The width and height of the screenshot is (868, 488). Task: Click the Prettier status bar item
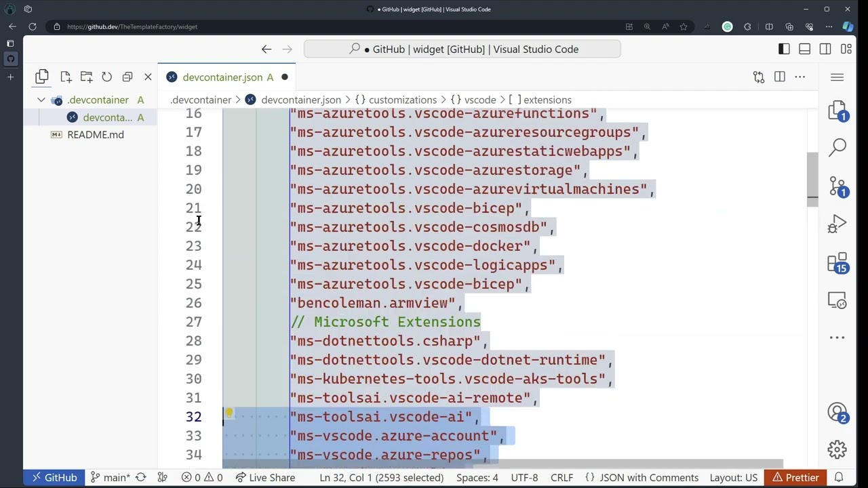point(795,477)
